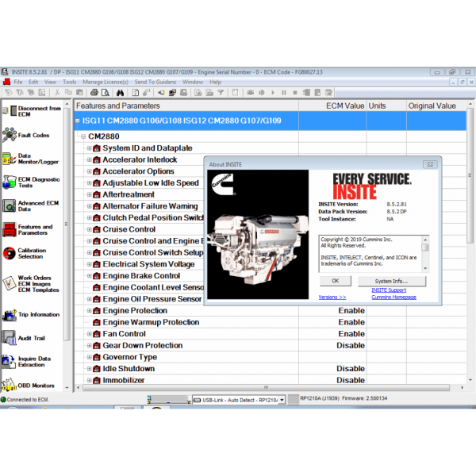Expand Aftertreatment node
This screenshot has height=476, width=476.
pyautogui.click(x=89, y=194)
